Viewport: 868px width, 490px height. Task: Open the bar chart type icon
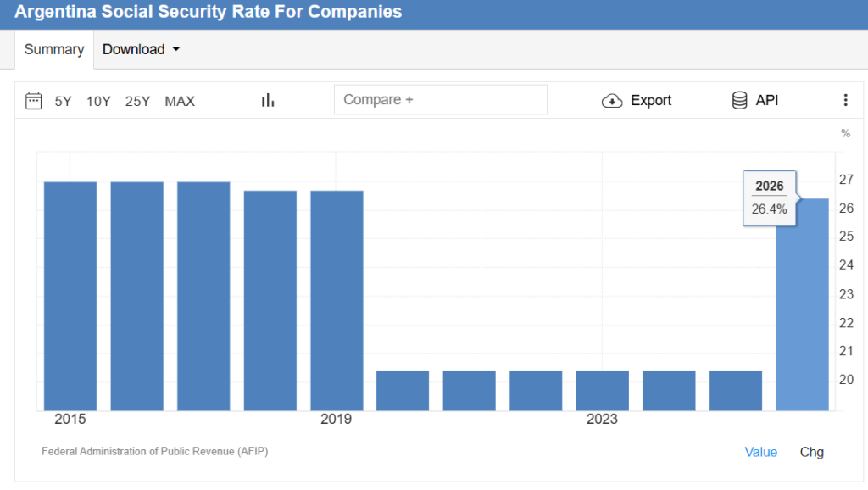[268, 100]
